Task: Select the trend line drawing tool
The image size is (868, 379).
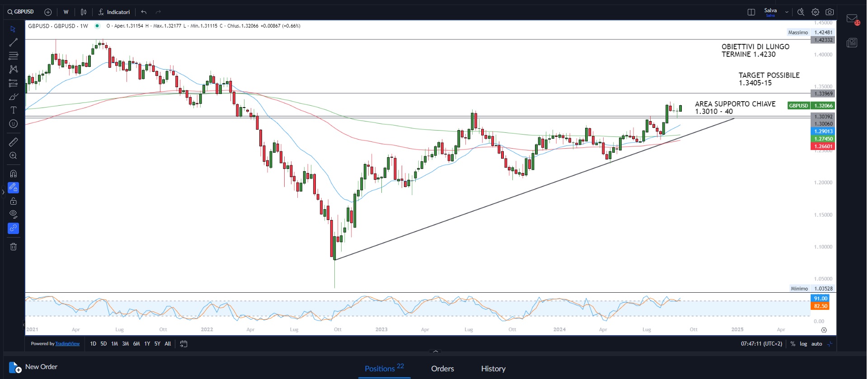Action: point(14,42)
